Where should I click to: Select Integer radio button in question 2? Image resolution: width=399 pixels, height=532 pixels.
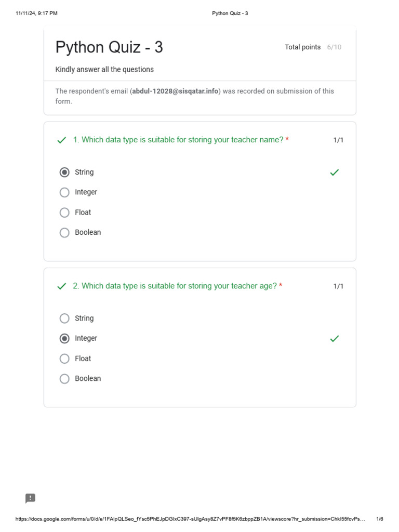click(64, 339)
